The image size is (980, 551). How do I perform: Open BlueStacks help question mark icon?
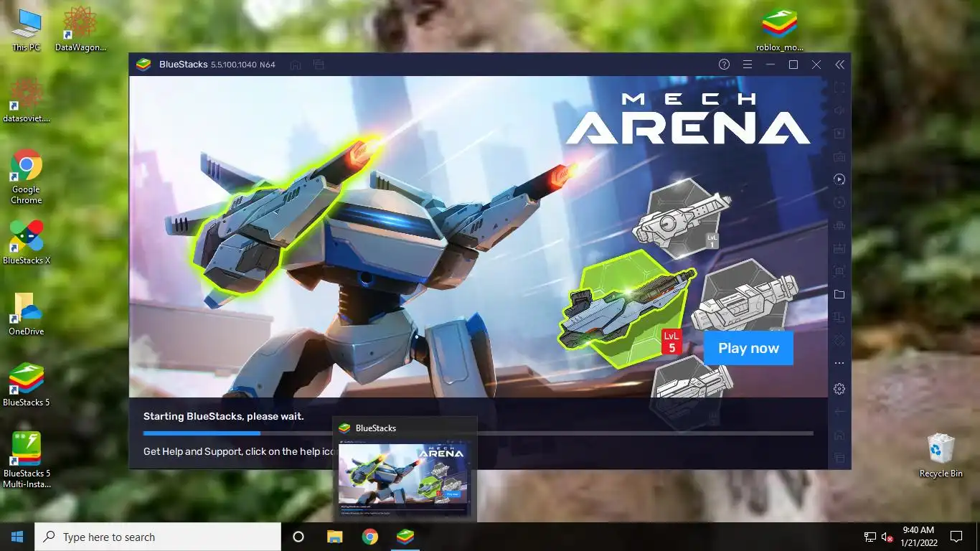[724, 65]
